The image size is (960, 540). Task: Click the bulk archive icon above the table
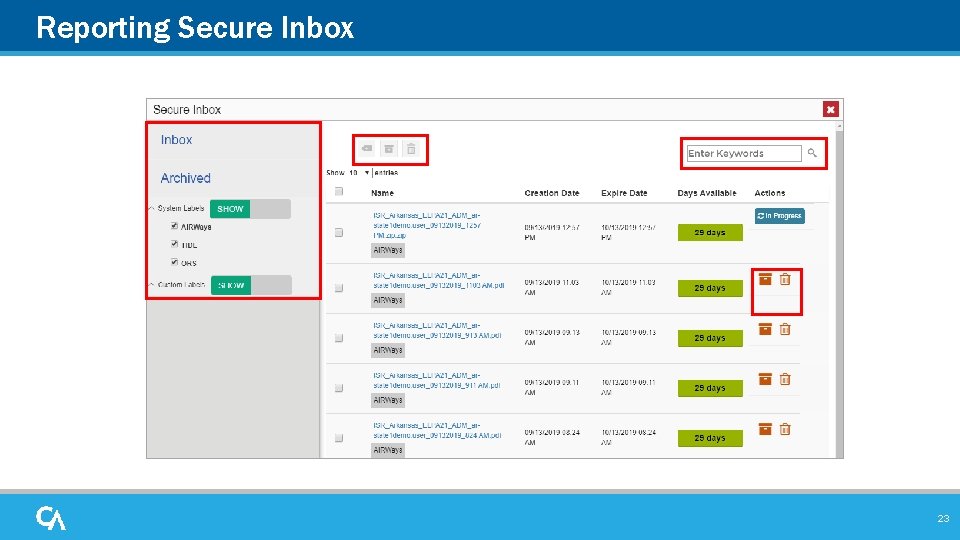[389, 149]
